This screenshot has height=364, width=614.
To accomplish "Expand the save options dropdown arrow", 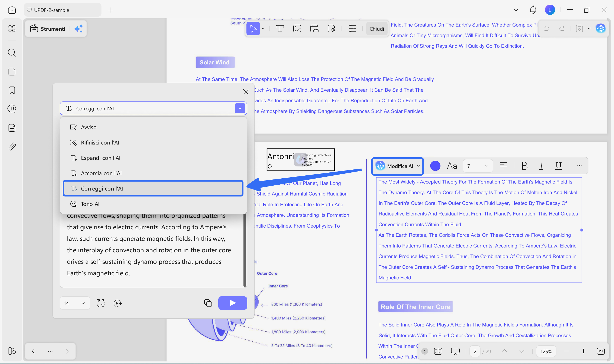I will click(589, 29).
